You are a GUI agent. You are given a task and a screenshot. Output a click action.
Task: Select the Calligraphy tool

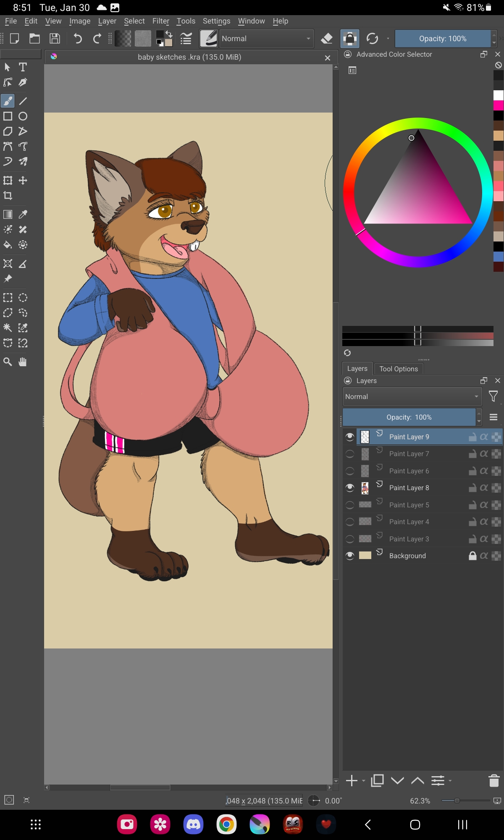pyautogui.click(x=23, y=82)
